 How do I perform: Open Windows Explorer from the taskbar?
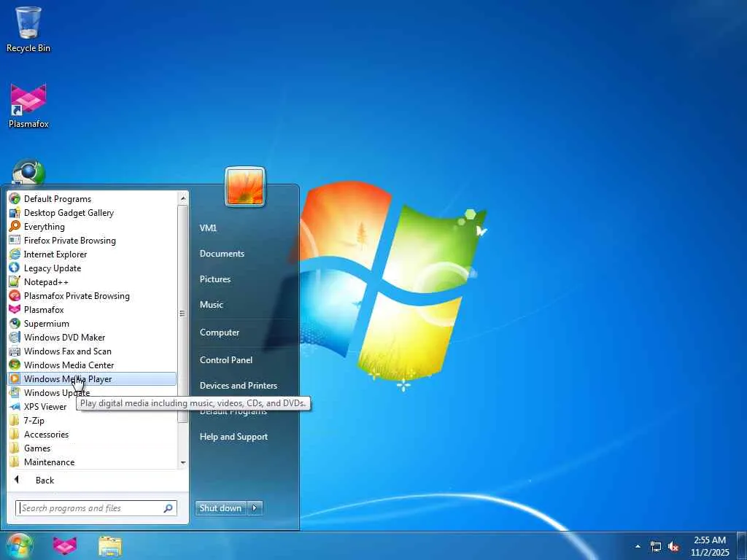pyautogui.click(x=110, y=546)
